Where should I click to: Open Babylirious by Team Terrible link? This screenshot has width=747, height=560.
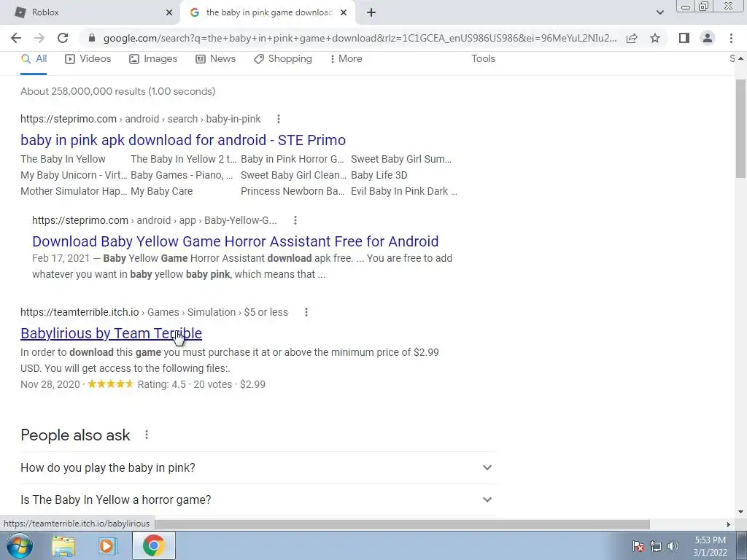pyautogui.click(x=111, y=333)
